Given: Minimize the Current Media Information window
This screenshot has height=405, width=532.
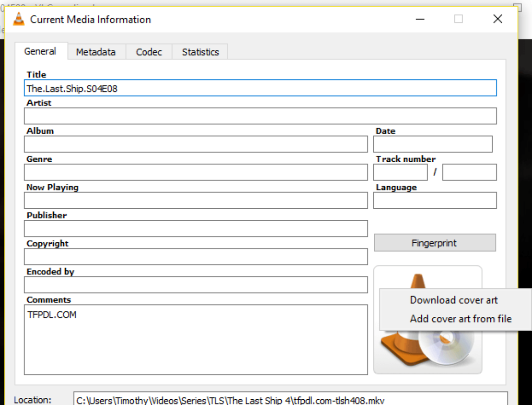Looking at the screenshot, I should click(x=419, y=19).
